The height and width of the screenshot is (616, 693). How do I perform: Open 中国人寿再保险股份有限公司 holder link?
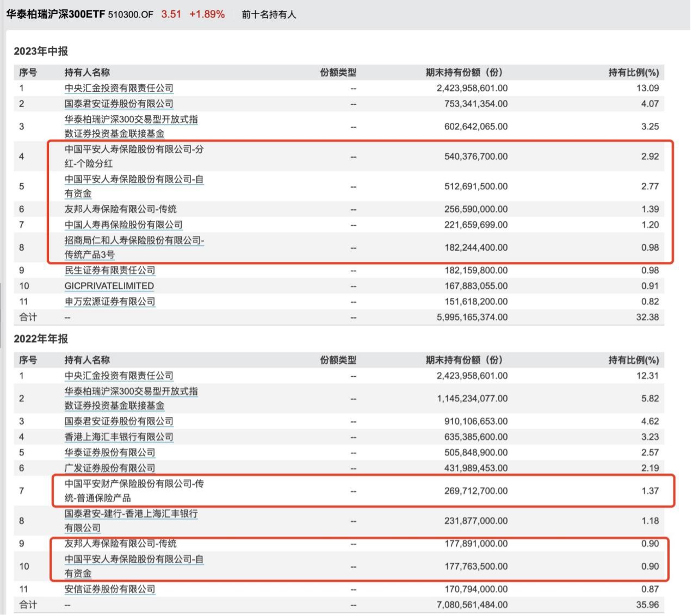(123, 225)
